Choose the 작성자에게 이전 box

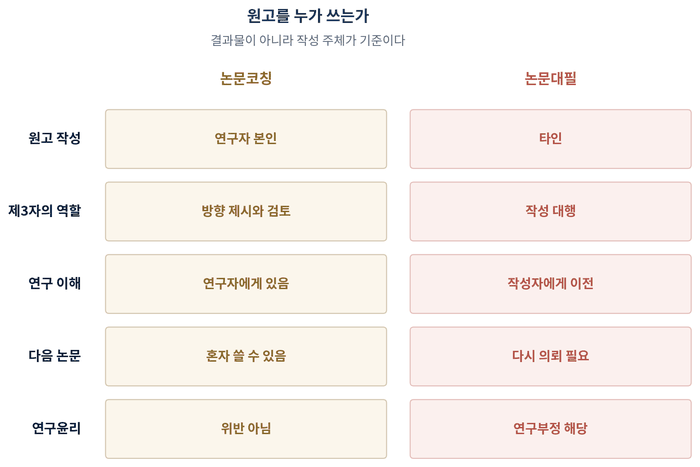click(550, 284)
